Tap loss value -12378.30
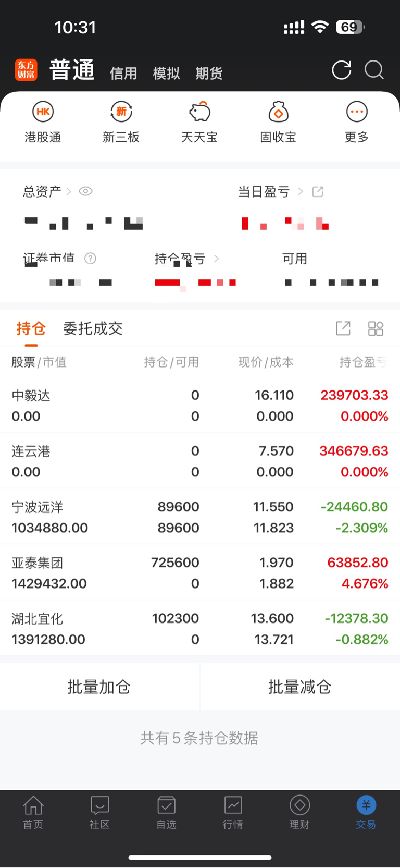The width and height of the screenshot is (400, 868). (x=356, y=618)
